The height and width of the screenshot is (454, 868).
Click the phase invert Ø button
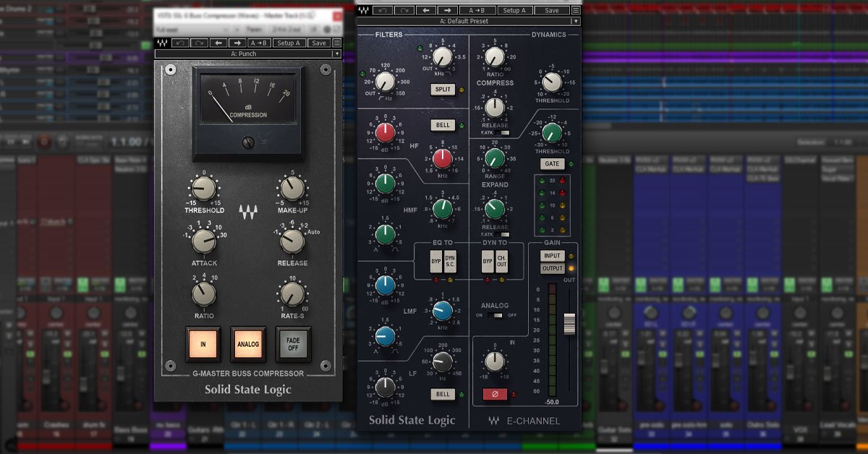pyautogui.click(x=495, y=394)
